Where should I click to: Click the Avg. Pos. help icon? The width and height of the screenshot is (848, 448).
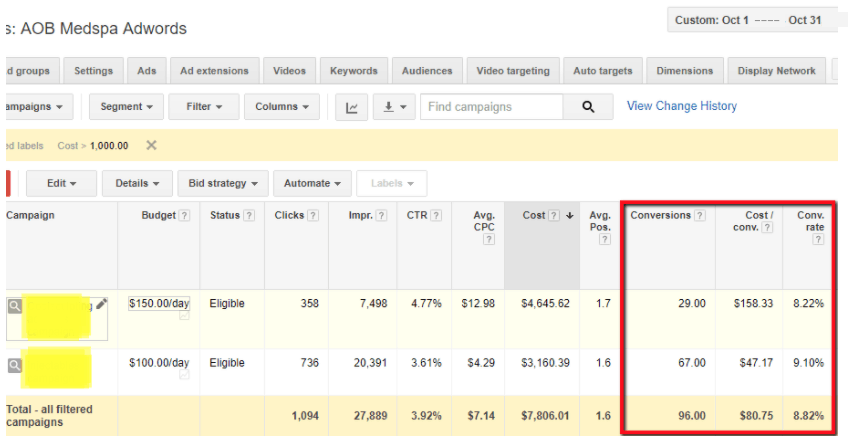[x=605, y=239]
